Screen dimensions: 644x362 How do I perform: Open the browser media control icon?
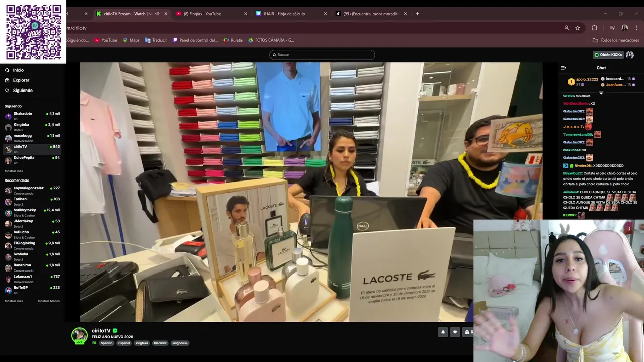pyautogui.click(x=612, y=28)
